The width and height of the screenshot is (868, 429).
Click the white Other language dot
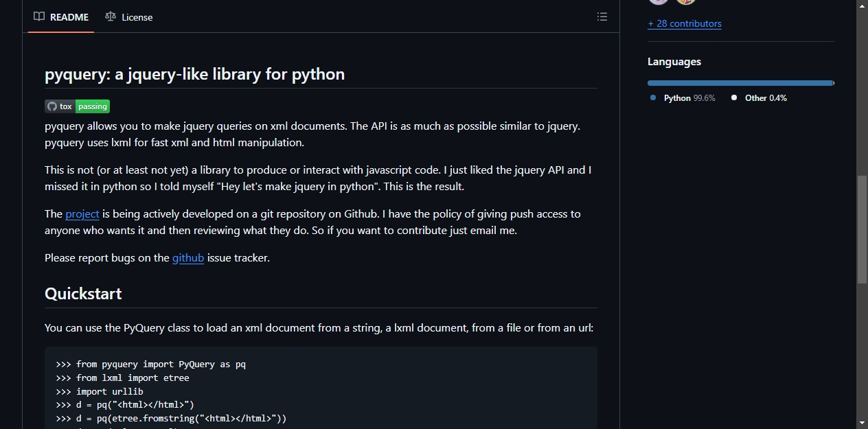[734, 98]
